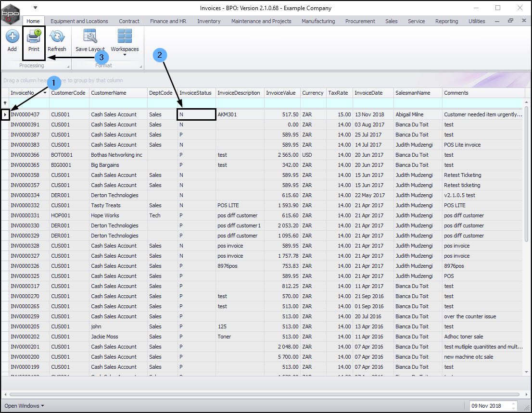Close the inner Invoices document window

pos(523,21)
